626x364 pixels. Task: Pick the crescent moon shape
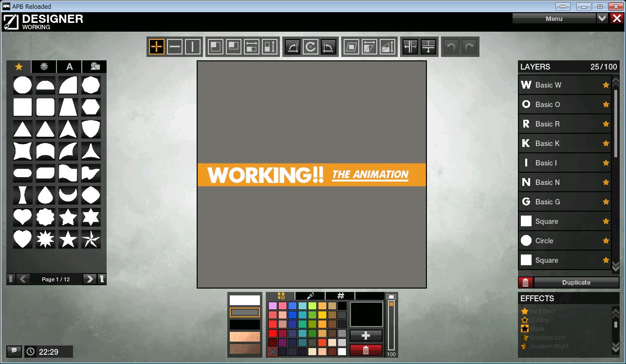coord(68,195)
